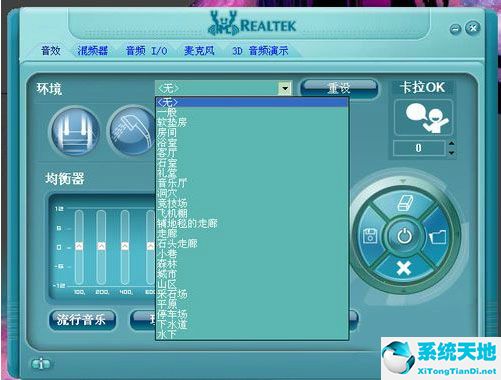Click the eraser icon on equalizer wheel
Image resolution: width=501 pixels, height=380 pixels.
[x=405, y=203]
